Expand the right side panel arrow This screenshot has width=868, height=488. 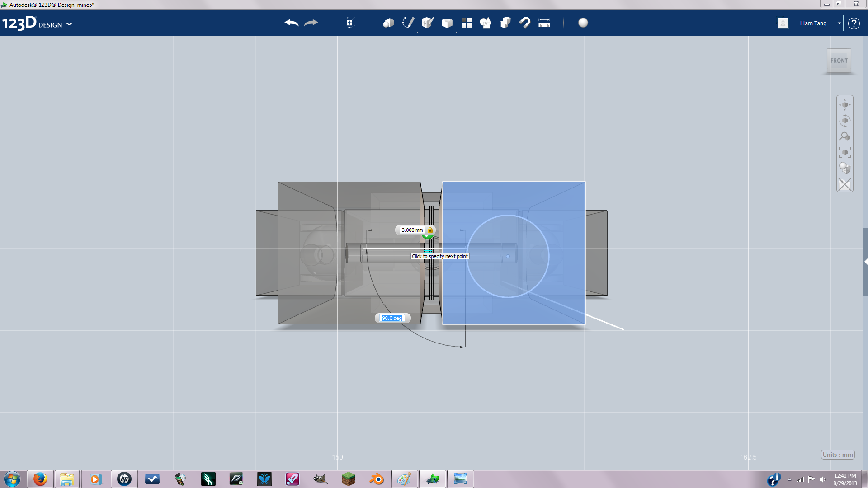[866, 262]
